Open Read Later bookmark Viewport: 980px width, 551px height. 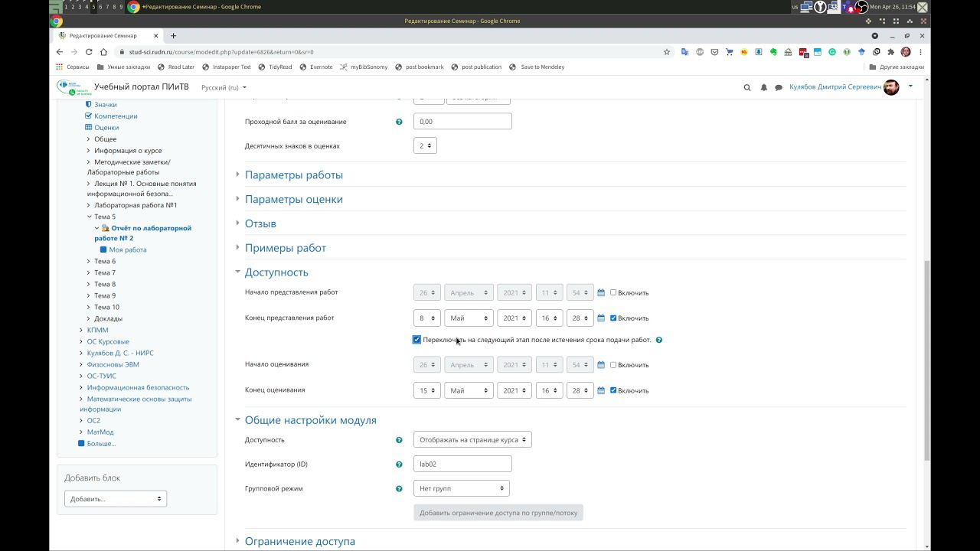176,67
